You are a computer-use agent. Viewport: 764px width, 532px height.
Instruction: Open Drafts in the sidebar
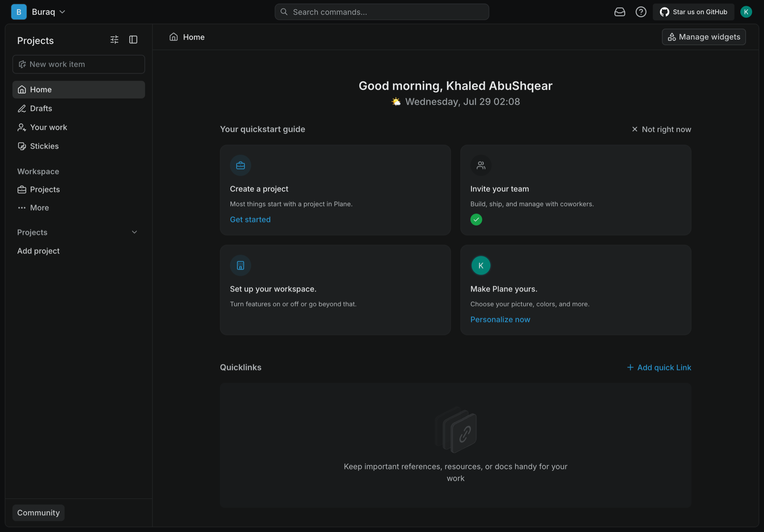tap(79, 109)
